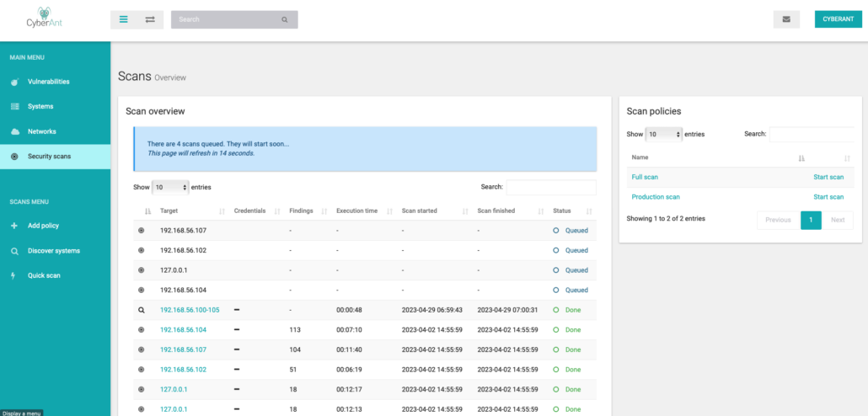Viewport: 868px width, 416px height.
Task: Click the swap arrows toolbar icon
Action: tap(150, 19)
